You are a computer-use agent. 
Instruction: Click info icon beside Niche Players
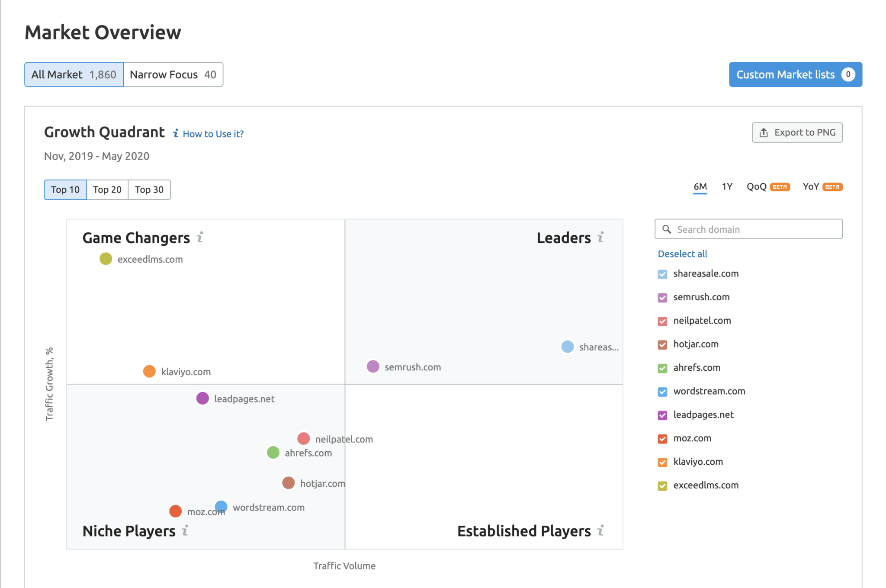(x=185, y=530)
